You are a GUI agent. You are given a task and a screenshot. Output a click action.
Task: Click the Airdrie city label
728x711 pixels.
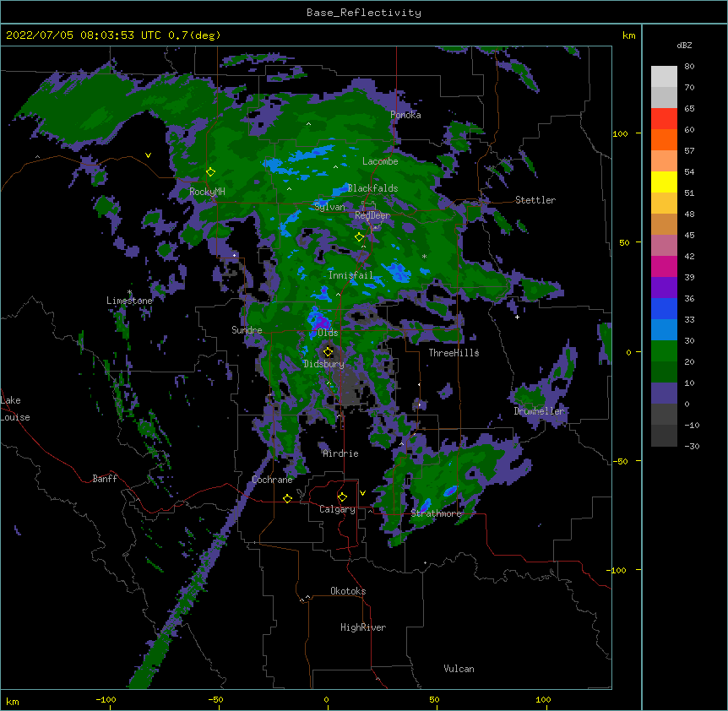pyautogui.click(x=340, y=453)
